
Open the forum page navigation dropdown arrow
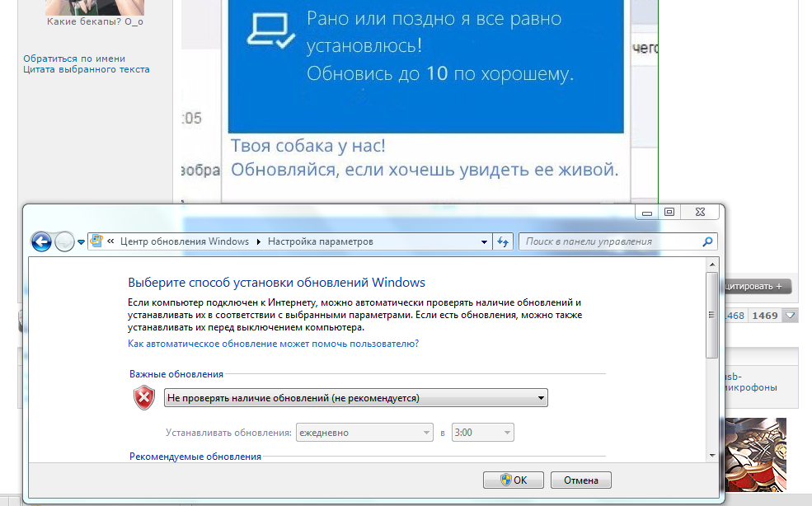(791, 316)
